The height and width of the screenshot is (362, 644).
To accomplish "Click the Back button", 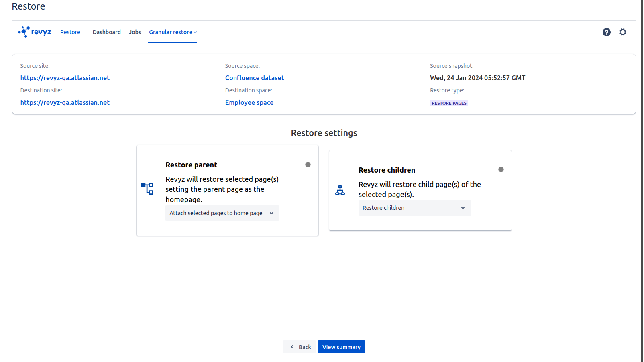I will tap(300, 347).
